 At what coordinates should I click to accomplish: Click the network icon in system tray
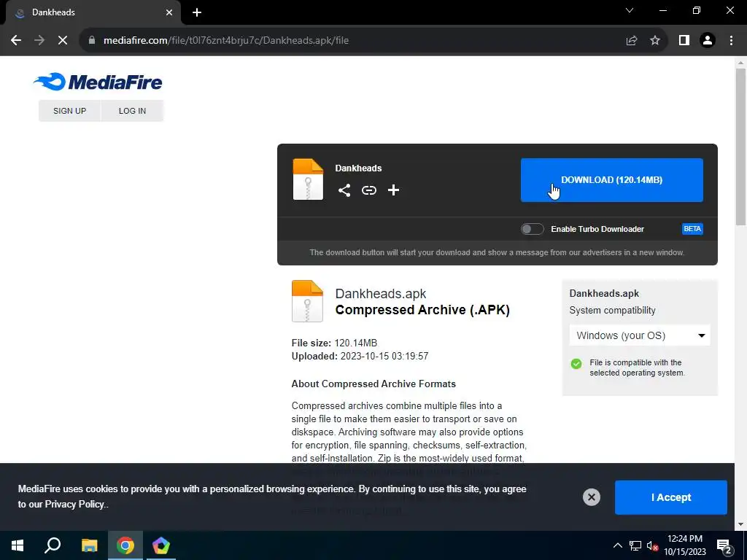[x=635, y=545]
